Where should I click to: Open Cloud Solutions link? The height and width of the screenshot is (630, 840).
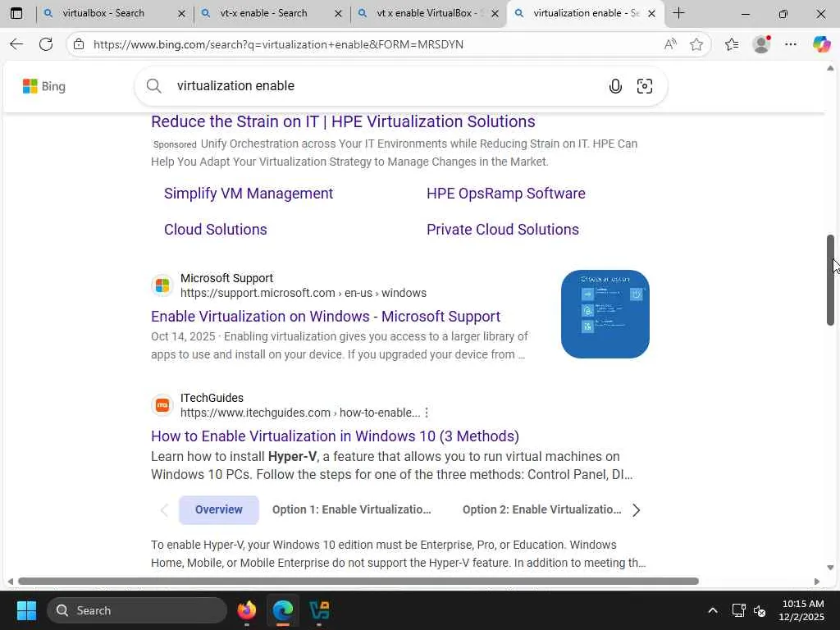point(216,230)
